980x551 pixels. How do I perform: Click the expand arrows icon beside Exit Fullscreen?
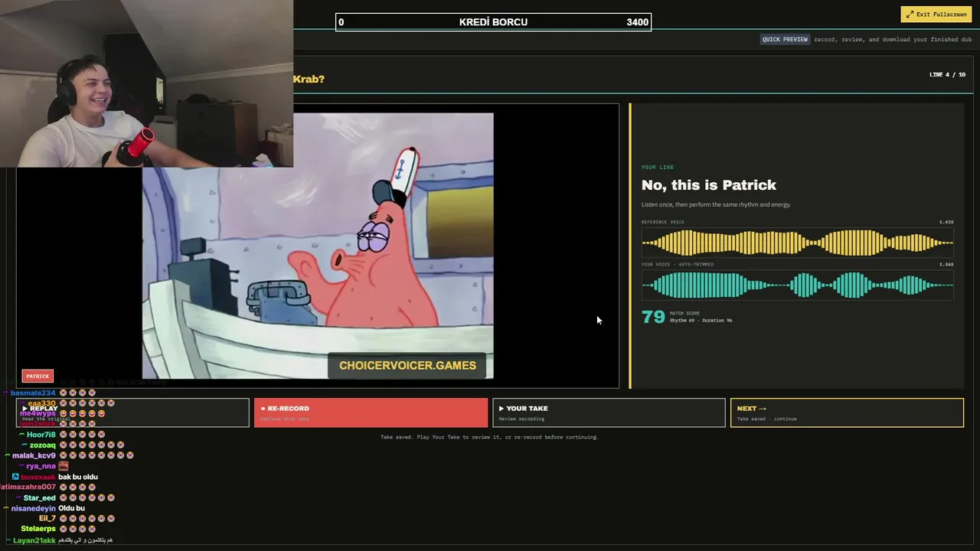pyautogui.click(x=910, y=15)
